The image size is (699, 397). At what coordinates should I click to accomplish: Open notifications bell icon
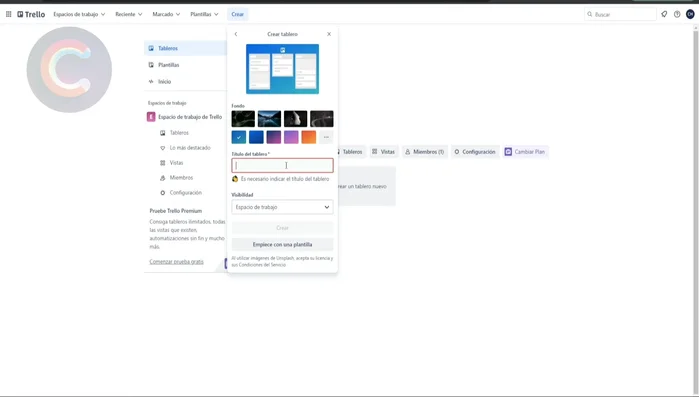664,14
